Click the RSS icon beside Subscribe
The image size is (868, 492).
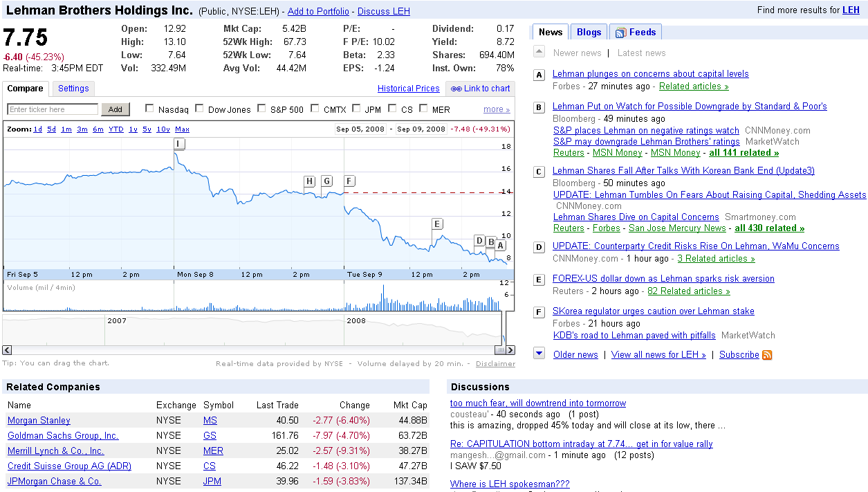pos(767,355)
